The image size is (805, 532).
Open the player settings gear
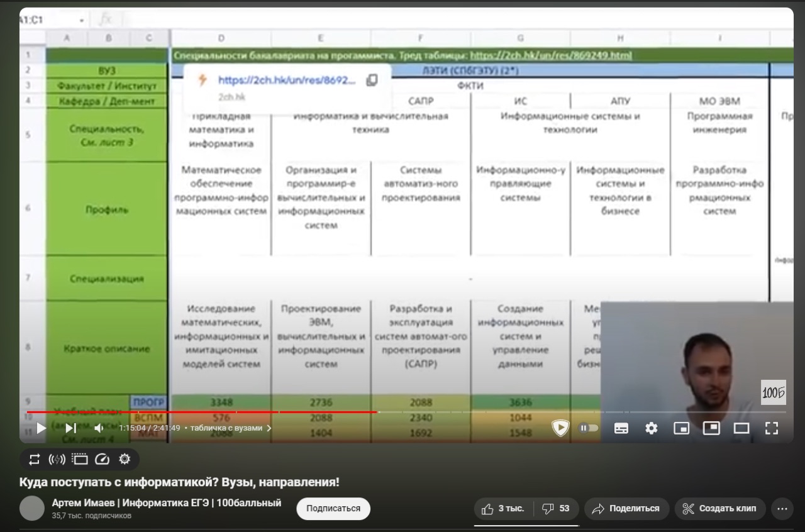click(651, 428)
